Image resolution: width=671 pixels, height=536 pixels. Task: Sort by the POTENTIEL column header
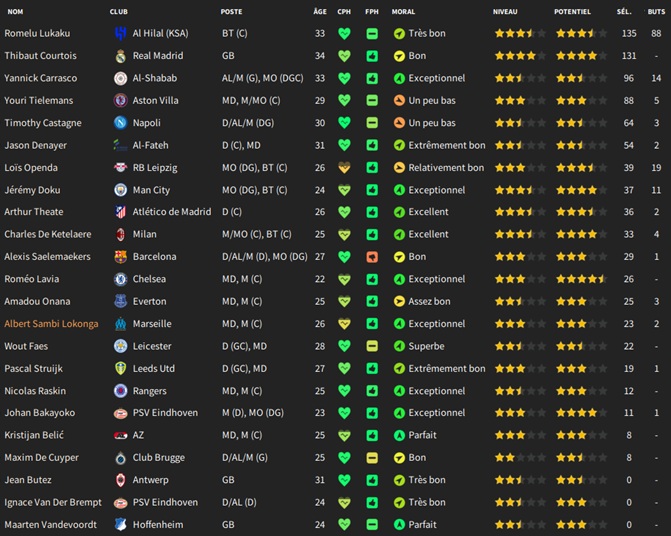pos(572,12)
